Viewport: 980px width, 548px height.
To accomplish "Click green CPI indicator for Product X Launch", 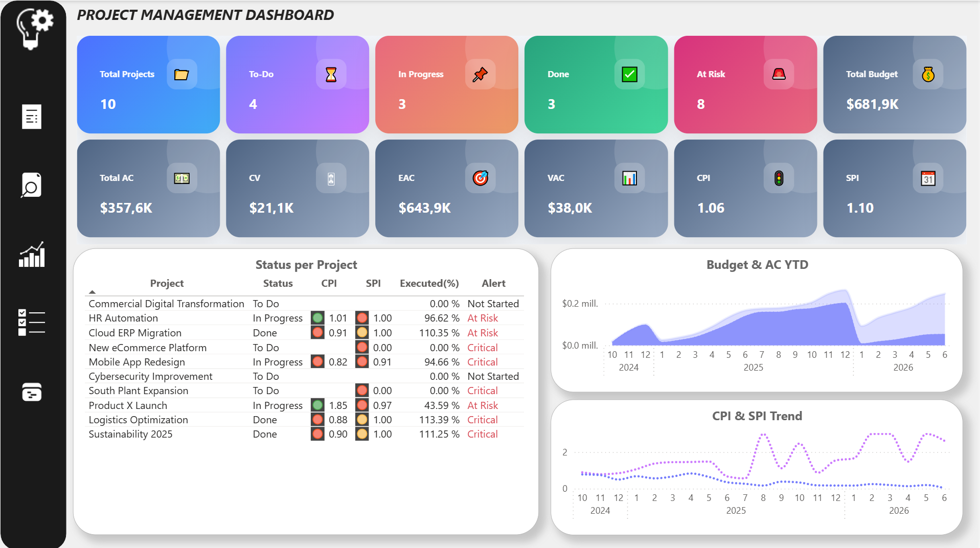I will click(x=317, y=405).
